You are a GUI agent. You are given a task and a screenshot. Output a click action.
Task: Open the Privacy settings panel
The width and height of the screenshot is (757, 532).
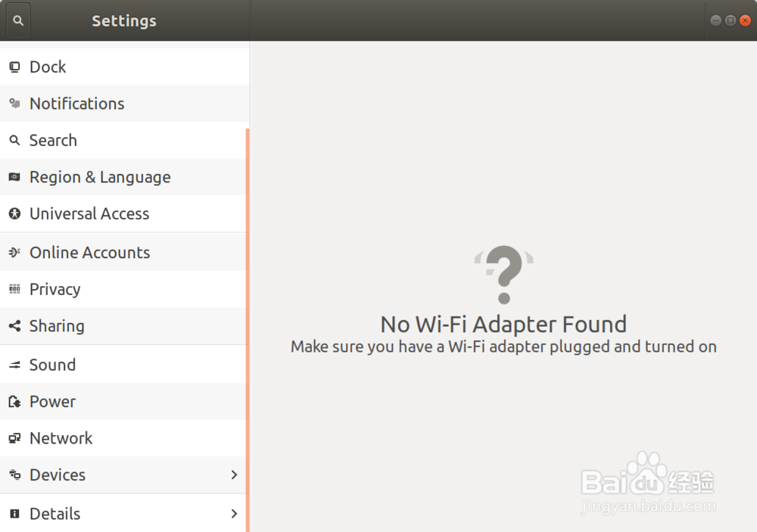pyautogui.click(x=123, y=289)
